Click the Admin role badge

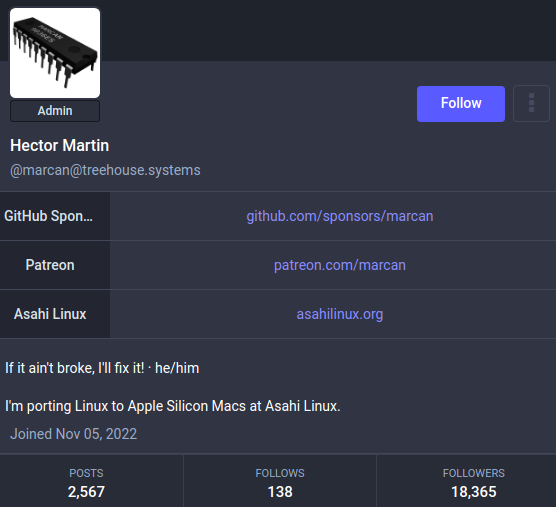[x=55, y=111]
